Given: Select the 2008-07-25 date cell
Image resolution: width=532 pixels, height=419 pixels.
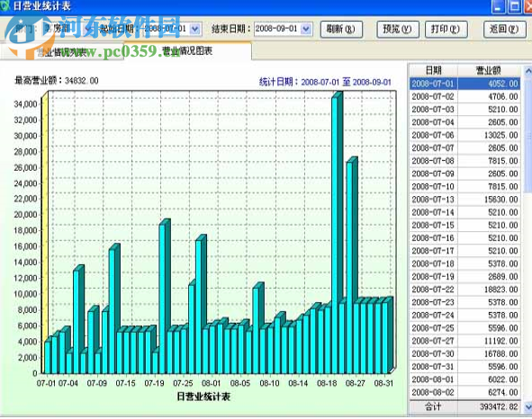Looking at the screenshot, I should [x=433, y=328].
